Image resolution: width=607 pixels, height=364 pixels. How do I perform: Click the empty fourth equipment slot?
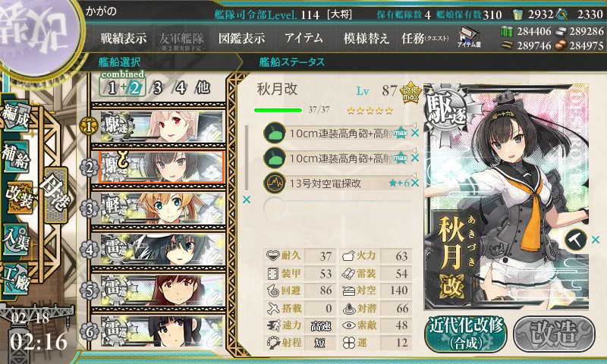coord(337,207)
